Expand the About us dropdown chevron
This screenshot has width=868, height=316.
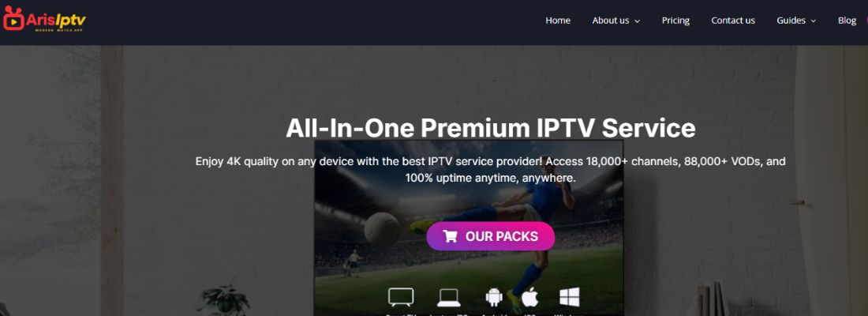637,21
